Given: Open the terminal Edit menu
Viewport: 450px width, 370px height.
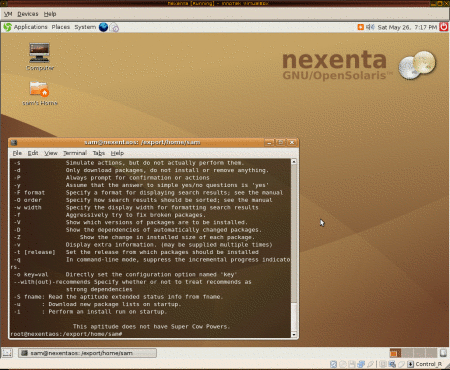Looking at the screenshot, I should pyautogui.click(x=33, y=153).
